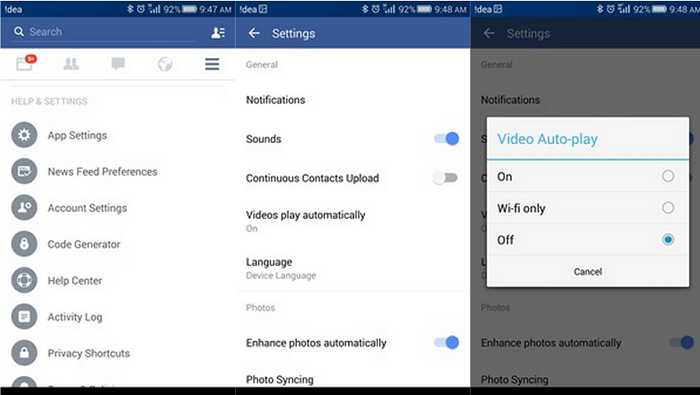Click the Bluetooth icon in left status bar
The image size is (700, 395).
(130, 9)
